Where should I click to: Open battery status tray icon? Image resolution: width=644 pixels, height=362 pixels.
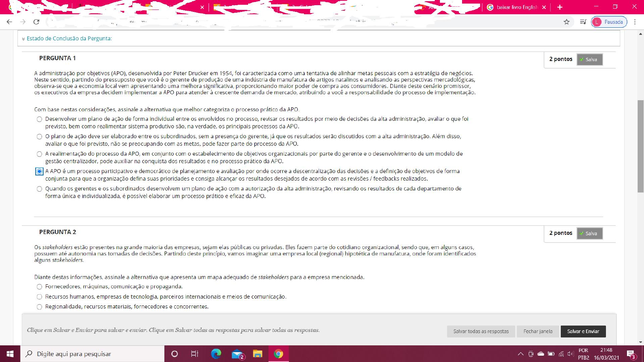tap(551, 354)
